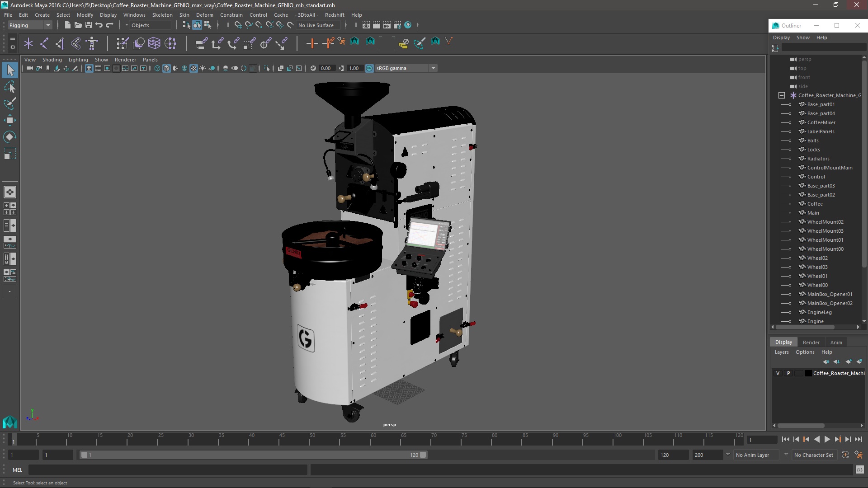Toggle wireframe on shaded in viewport toolbar
868x488 pixels.
[184, 68]
